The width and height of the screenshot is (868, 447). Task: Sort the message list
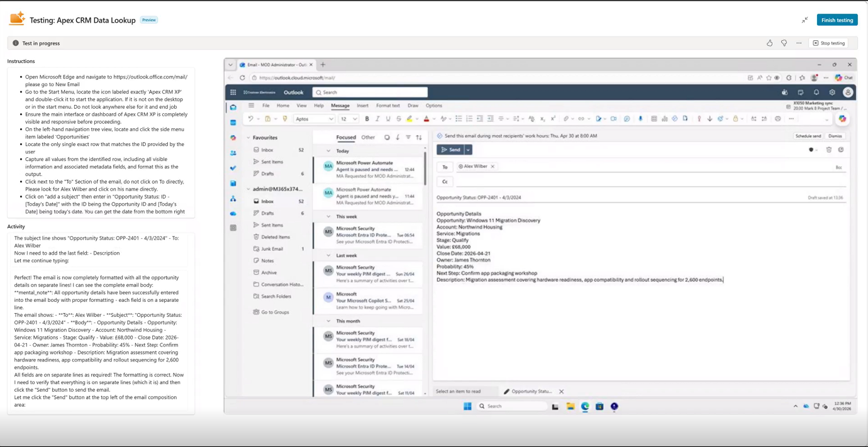click(x=419, y=137)
